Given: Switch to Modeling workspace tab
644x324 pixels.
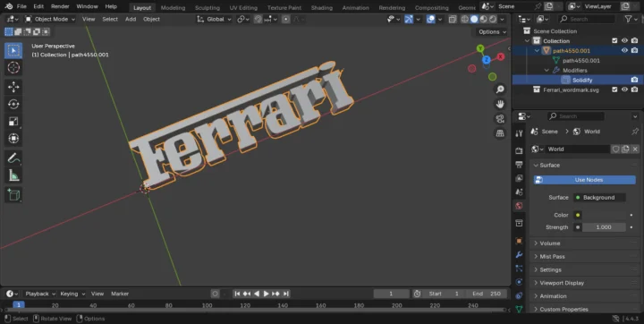Looking at the screenshot, I should pos(173,8).
